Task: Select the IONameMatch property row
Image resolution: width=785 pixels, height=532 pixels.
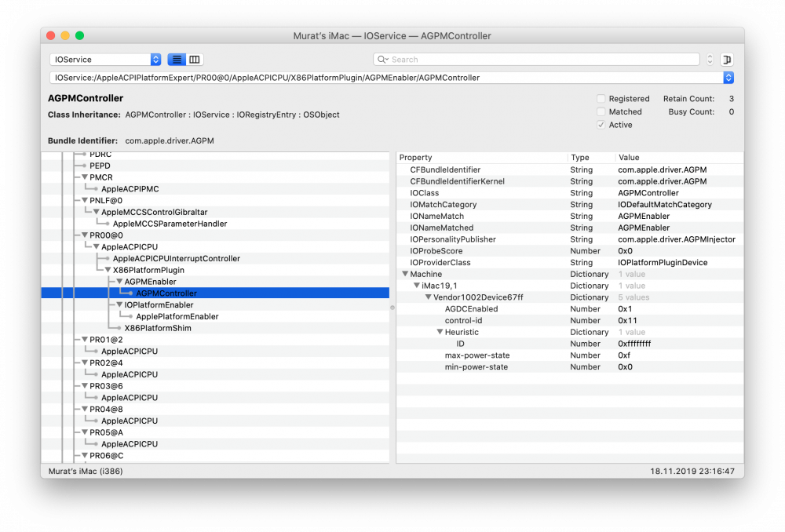Action: tap(570, 217)
